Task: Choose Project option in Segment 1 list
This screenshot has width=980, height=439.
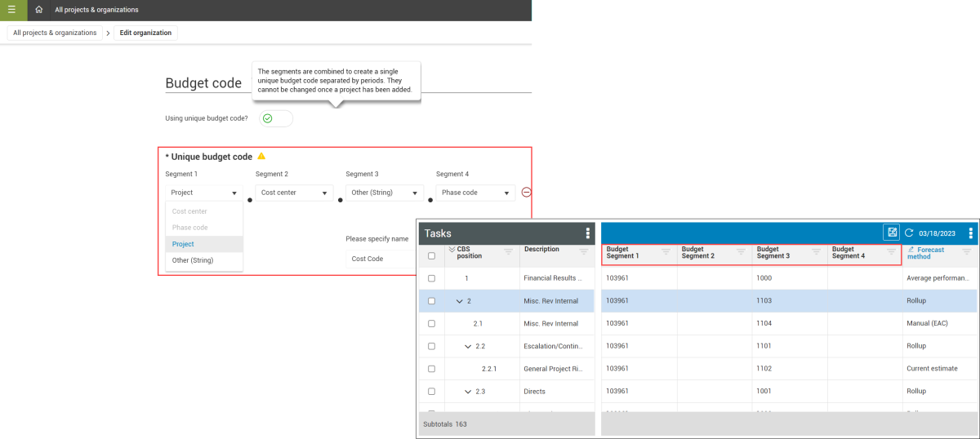Action: point(183,244)
